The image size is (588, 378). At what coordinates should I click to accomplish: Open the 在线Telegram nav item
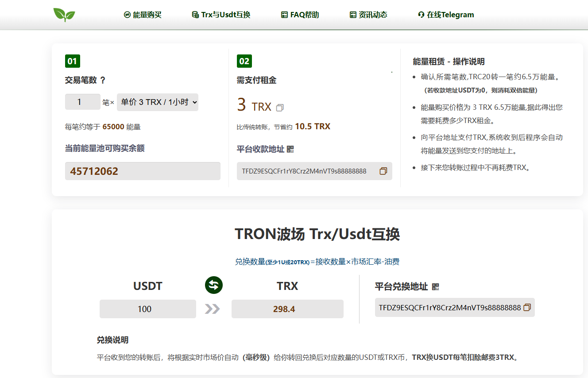[446, 15]
